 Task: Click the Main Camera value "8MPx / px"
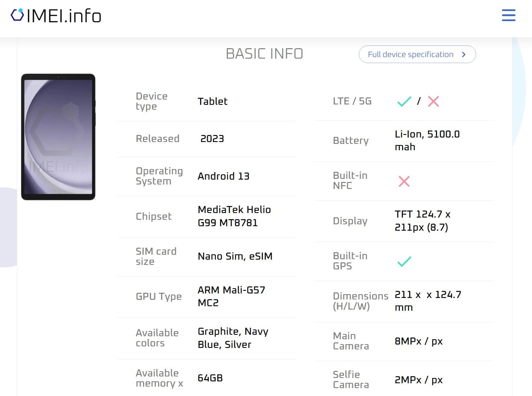coord(419,341)
